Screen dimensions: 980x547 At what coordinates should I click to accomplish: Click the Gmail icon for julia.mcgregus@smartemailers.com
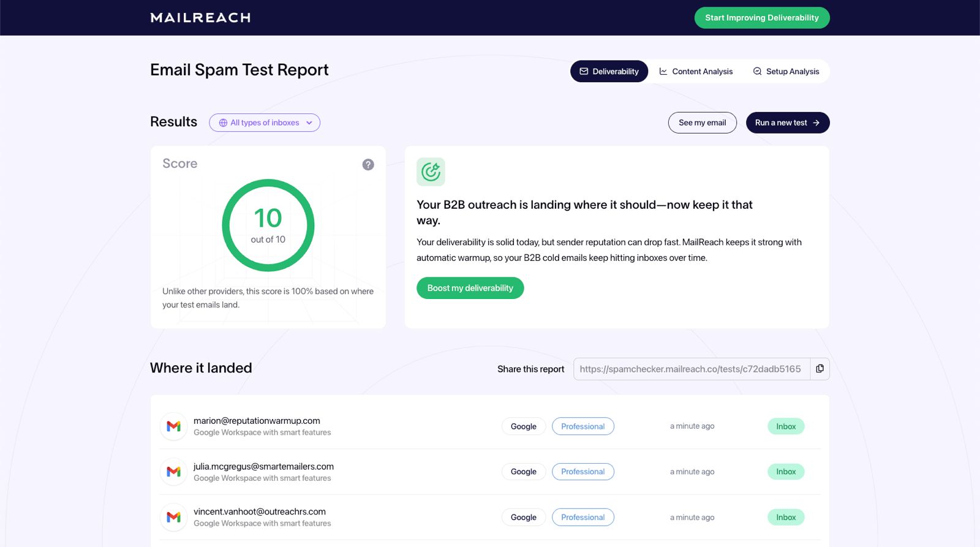pos(174,472)
